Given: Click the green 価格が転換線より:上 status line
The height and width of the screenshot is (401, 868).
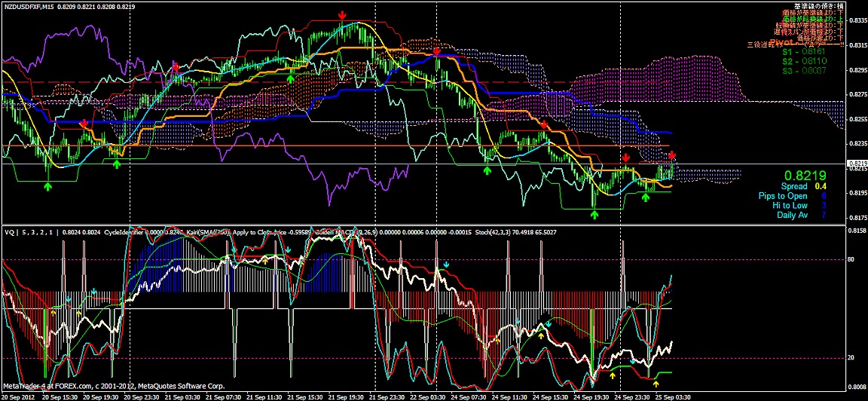Looking at the screenshot, I should click(x=813, y=18).
